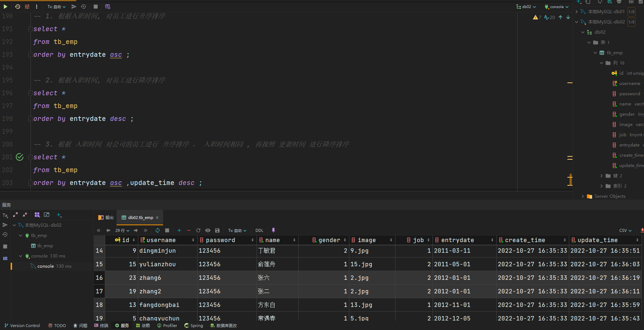Screen dimensions: 644x330
Task: Add service with the plus icon
Action: tap(59, 215)
